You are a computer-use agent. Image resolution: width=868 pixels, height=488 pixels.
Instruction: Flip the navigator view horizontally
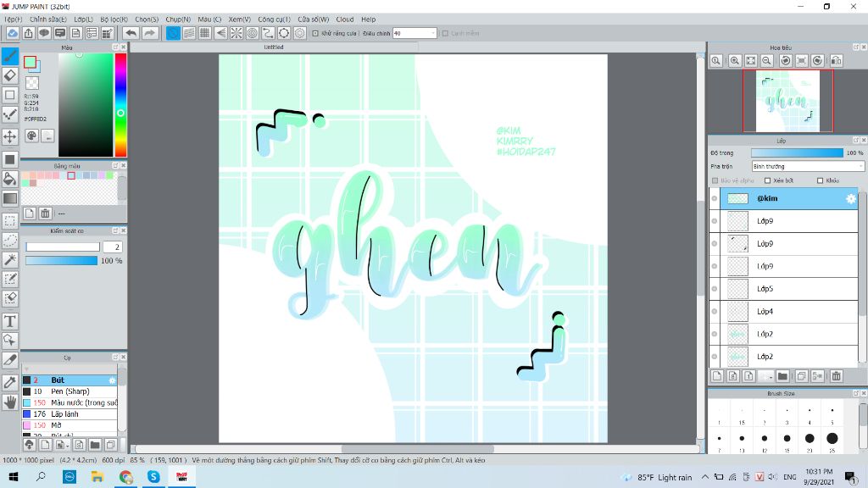point(837,61)
